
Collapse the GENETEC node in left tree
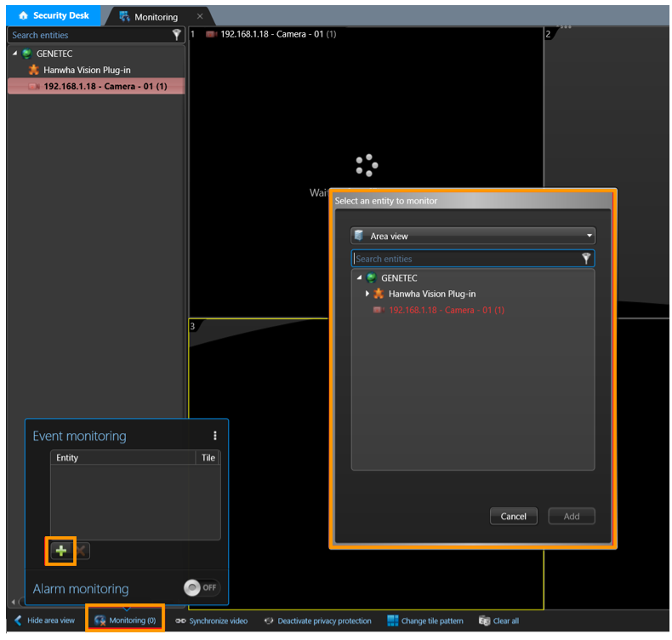point(15,54)
